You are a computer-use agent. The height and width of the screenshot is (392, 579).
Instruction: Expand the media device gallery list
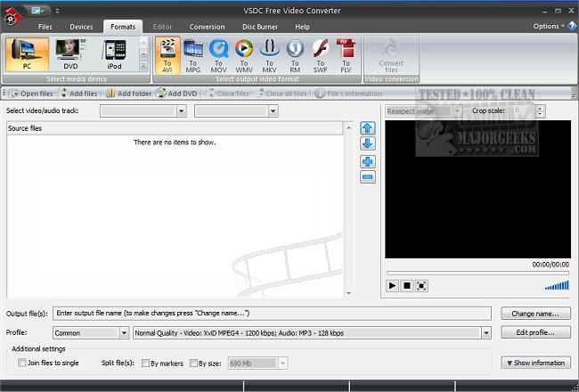(x=144, y=66)
